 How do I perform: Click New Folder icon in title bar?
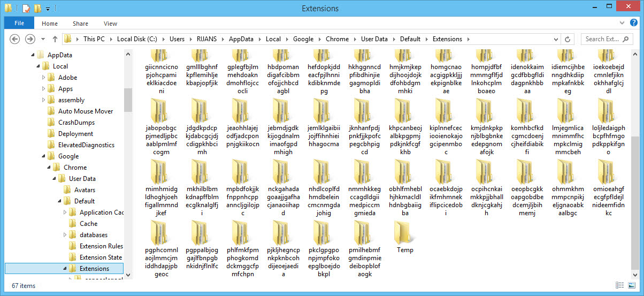click(37, 9)
